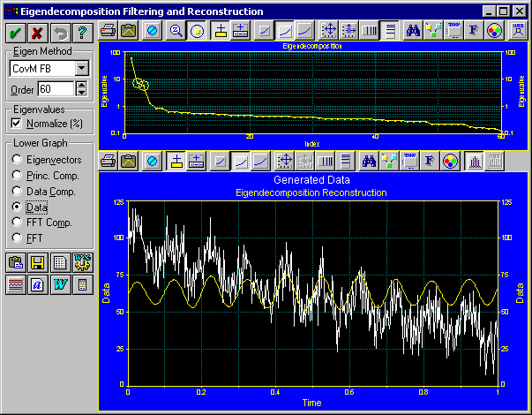Click the third curve icon in upper toolbar
Image resolution: width=532 pixels, height=415 pixels.
(x=304, y=31)
